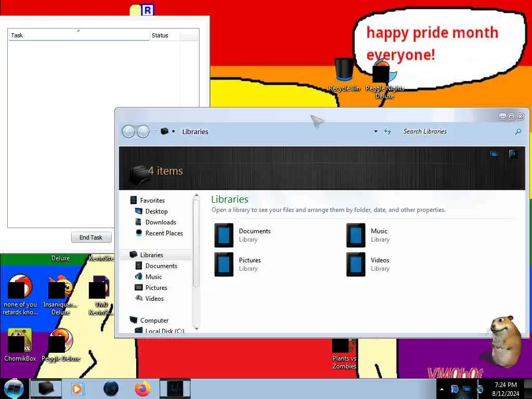Click the network tray icon
Viewport: 532px width, 399px height.
[x=467, y=389]
